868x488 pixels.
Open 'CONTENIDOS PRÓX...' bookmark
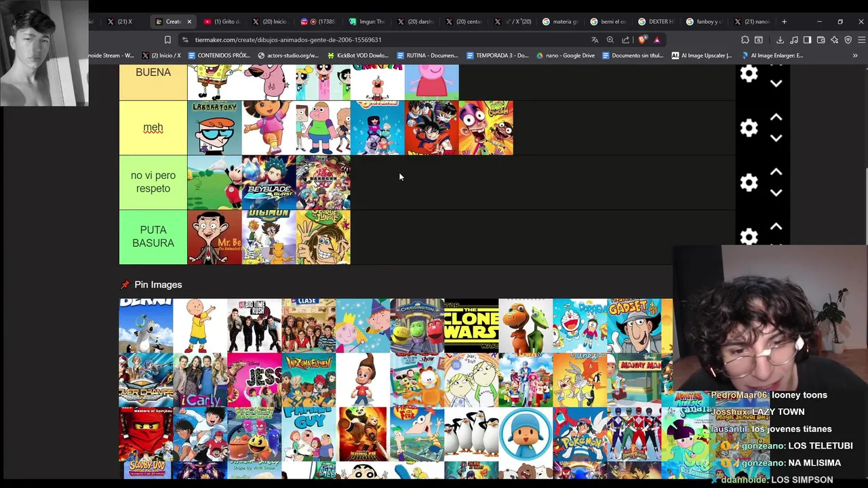(x=219, y=56)
